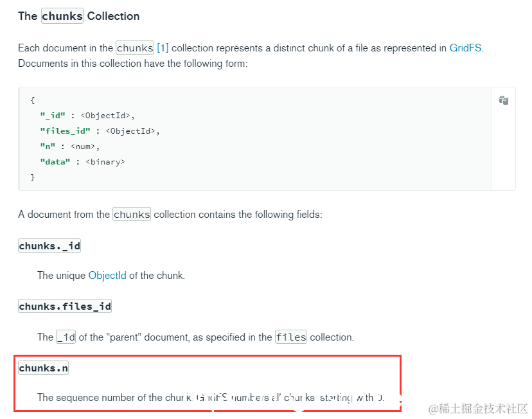
Task: Click the "data" key in code block
Action: coord(55,162)
